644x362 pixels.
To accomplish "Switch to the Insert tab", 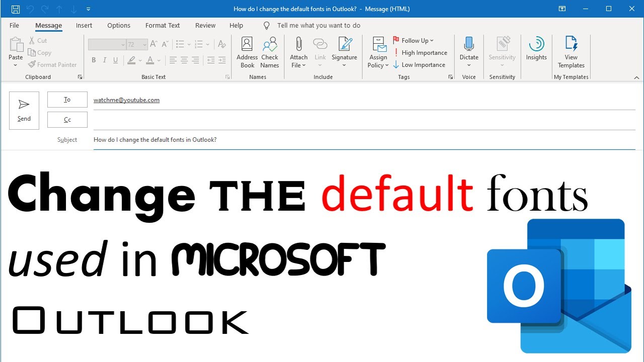I will click(x=84, y=25).
